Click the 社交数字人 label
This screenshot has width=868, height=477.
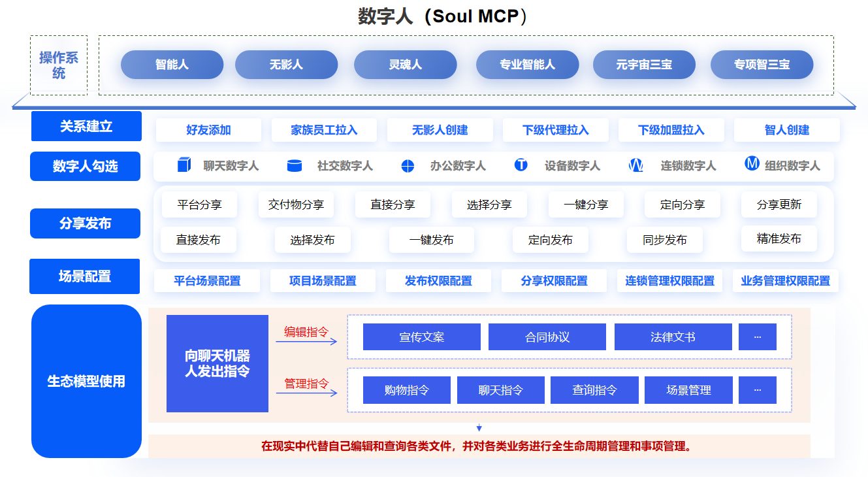pyautogui.click(x=345, y=166)
